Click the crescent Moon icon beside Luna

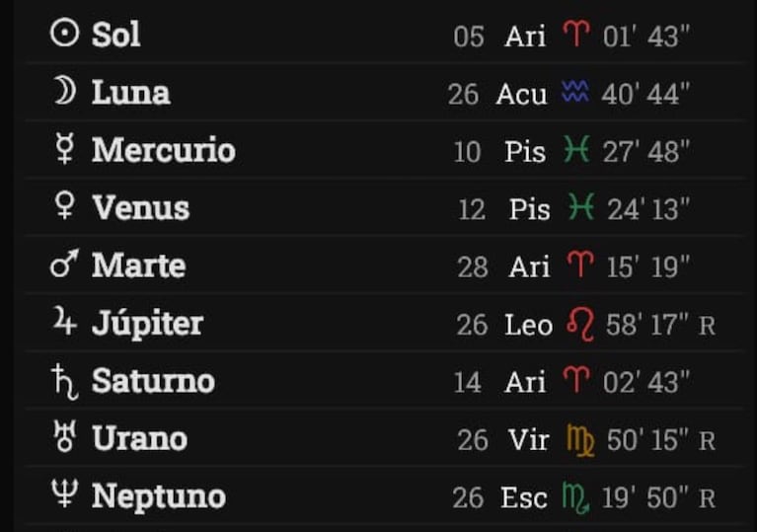(64, 92)
